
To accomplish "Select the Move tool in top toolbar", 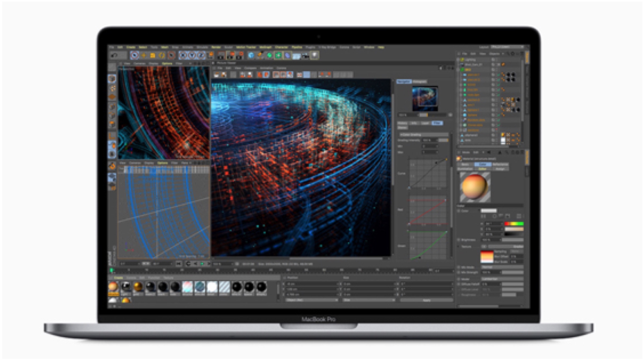I will point(144,56).
